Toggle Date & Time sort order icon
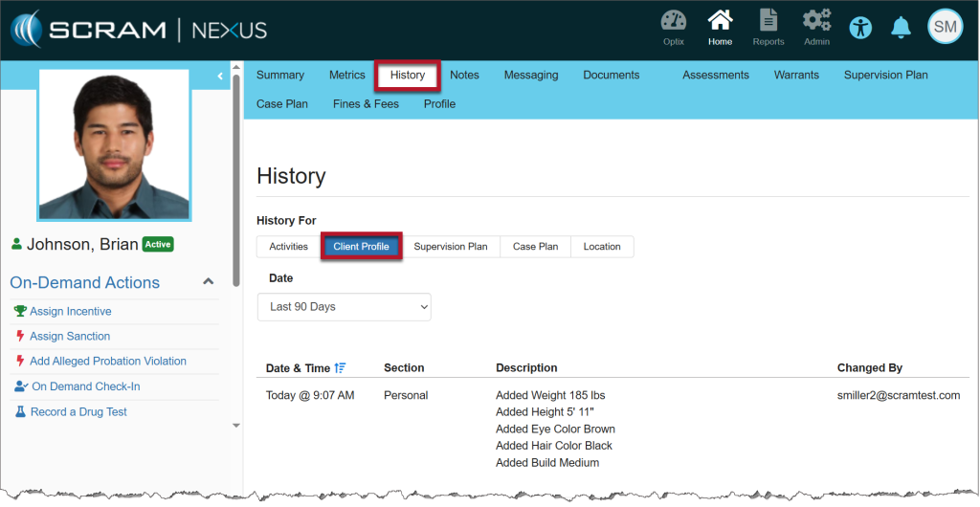 click(340, 368)
